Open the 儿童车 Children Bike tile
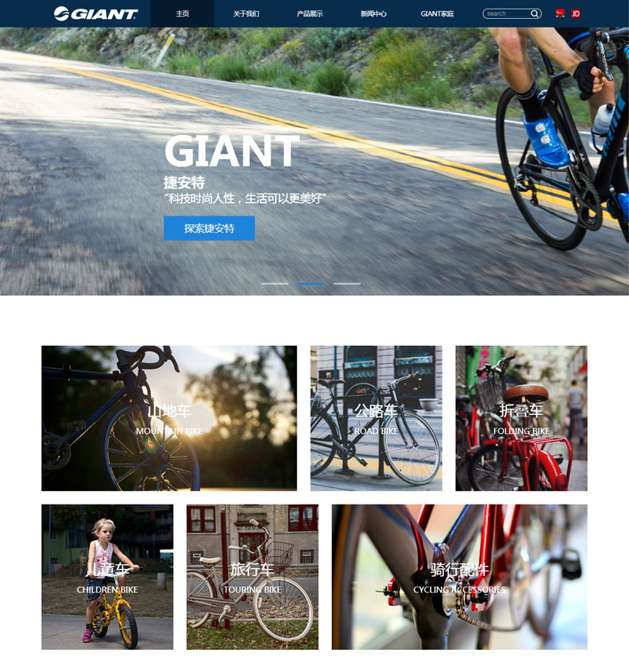Viewport: 629px width, 672px height. pyautogui.click(x=107, y=577)
